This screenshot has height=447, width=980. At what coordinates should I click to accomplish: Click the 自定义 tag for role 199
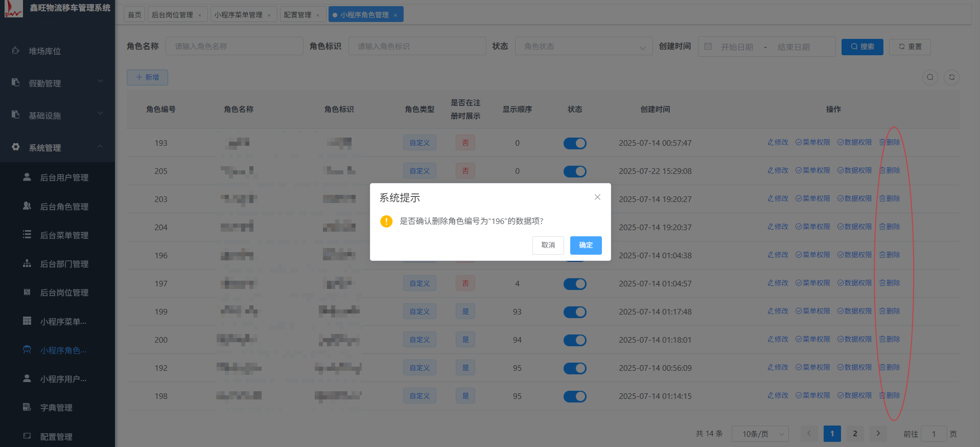(419, 311)
